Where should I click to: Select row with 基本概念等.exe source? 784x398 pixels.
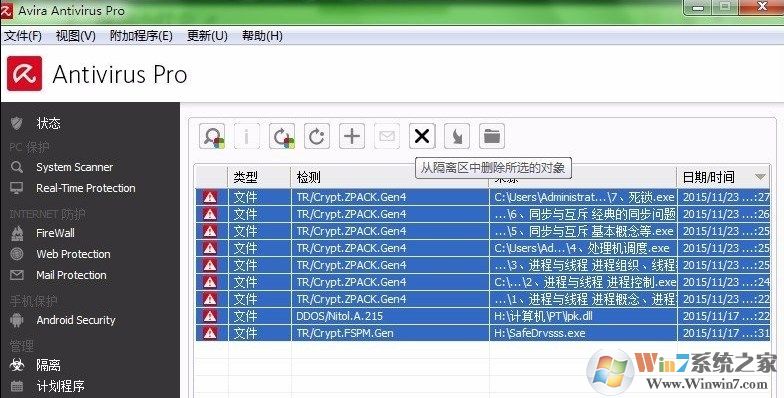[x=482, y=231]
